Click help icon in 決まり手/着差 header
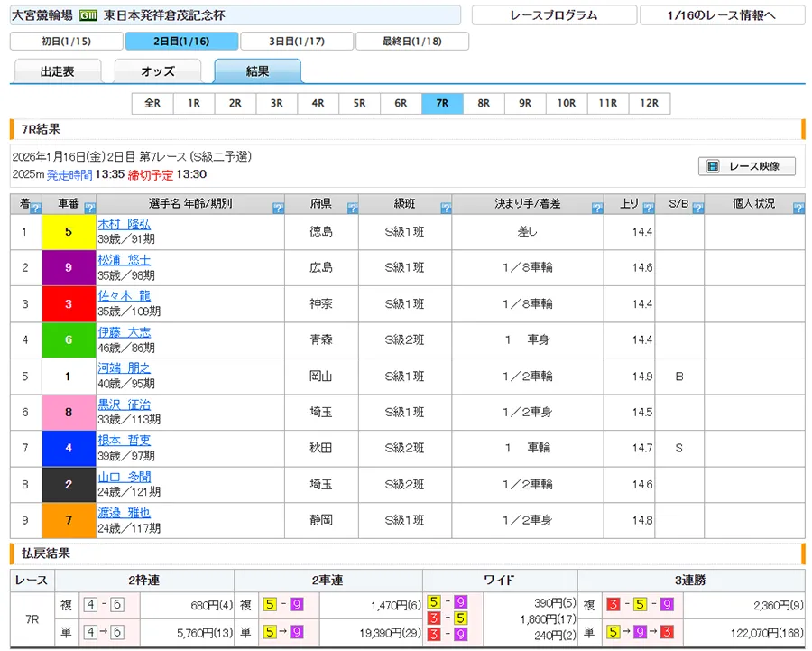 tap(596, 209)
